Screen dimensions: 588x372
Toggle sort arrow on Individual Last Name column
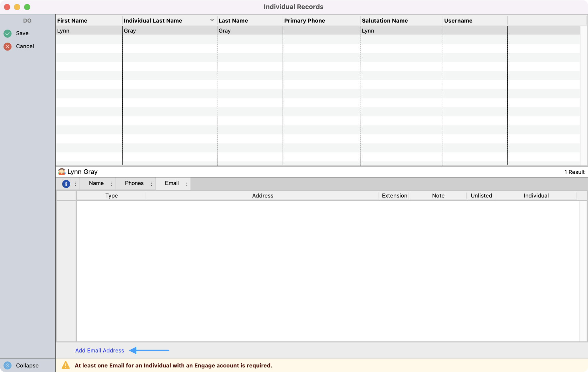tap(212, 20)
